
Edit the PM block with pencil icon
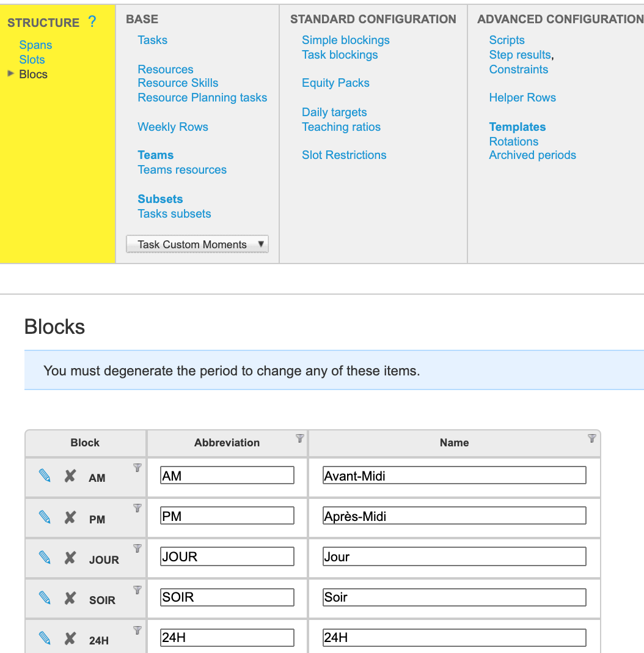pyautogui.click(x=45, y=517)
